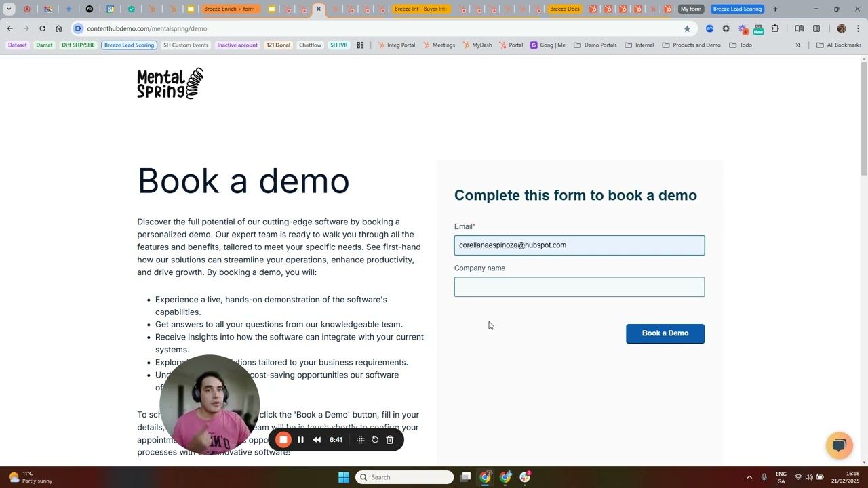
Task: Open the tab groups grid icon
Action: [x=360, y=45]
